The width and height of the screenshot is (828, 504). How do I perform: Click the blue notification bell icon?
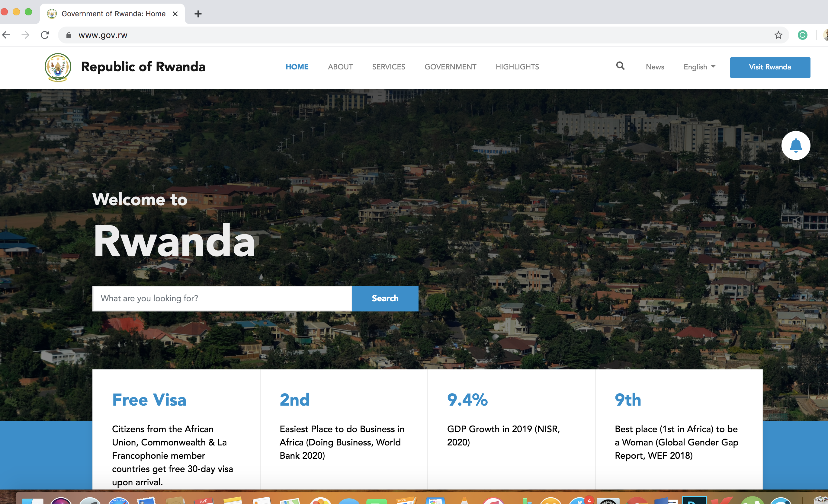click(x=795, y=146)
